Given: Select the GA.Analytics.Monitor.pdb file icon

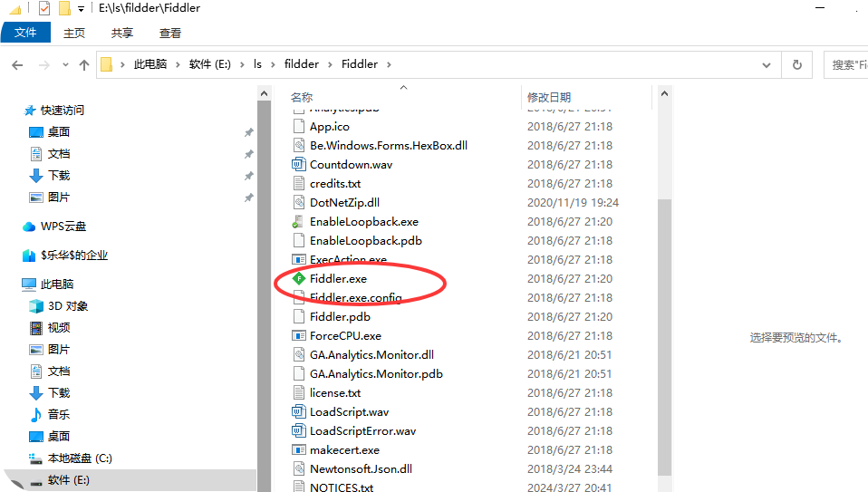Looking at the screenshot, I should click(x=299, y=373).
